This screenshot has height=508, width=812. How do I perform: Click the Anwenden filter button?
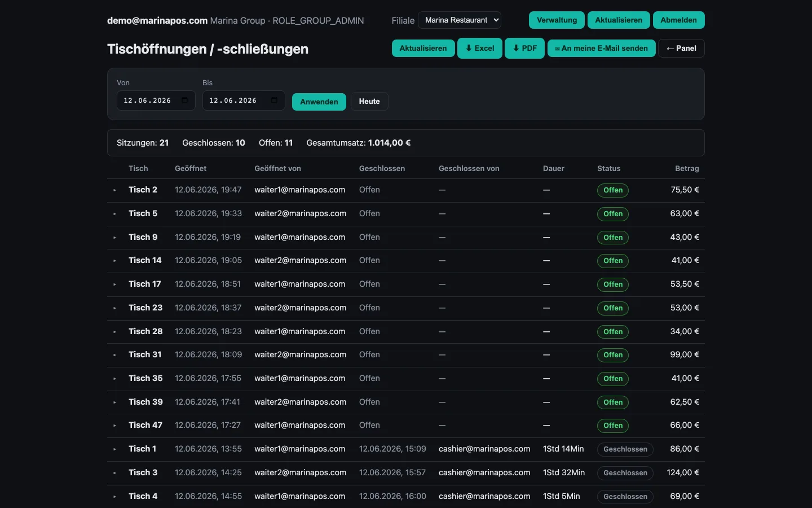pyautogui.click(x=319, y=102)
